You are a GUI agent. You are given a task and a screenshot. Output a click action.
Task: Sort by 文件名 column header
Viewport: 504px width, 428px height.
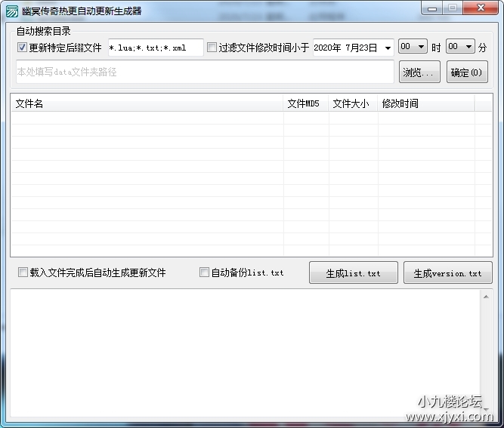(x=147, y=103)
